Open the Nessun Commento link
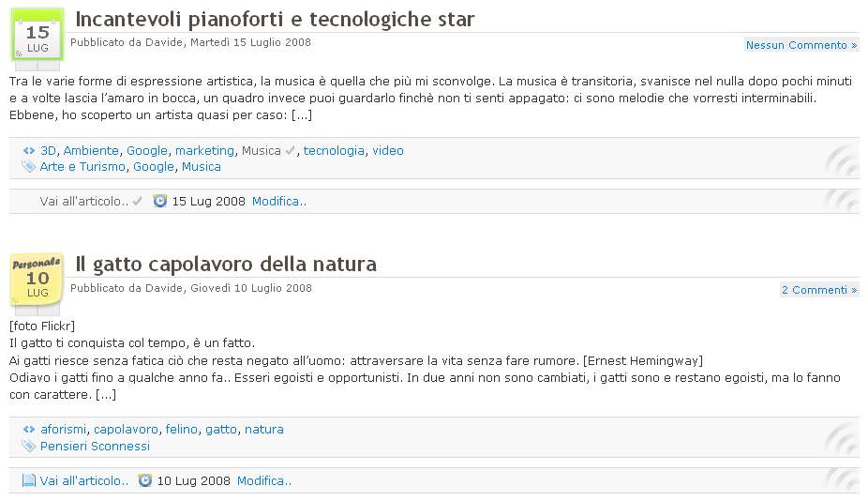Image resolution: width=868 pixels, height=501 pixels. tap(801, 45)
